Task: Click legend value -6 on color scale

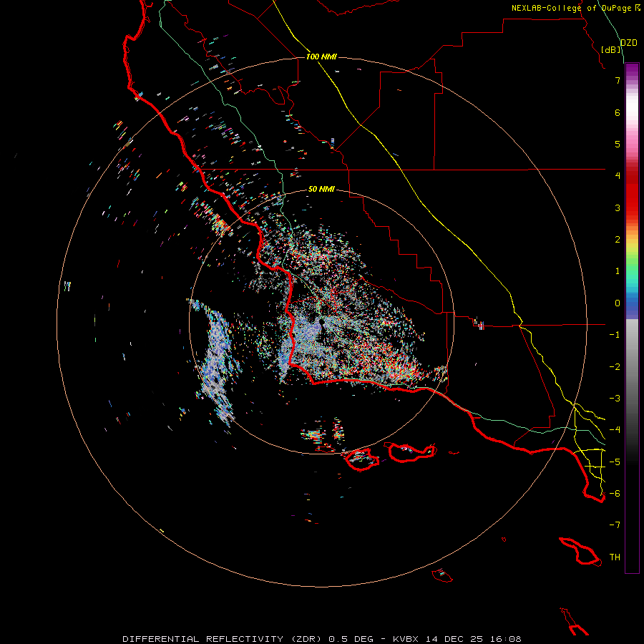Action: [x=615, y=494]
